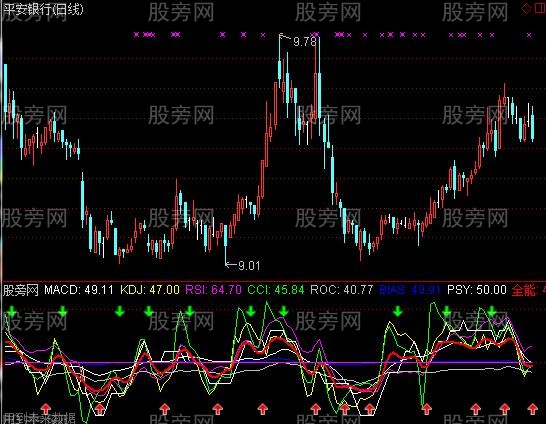546x424 pixels.
Task: Click the ROC: 40.77 indicator value
Action: (x=342, y=290)
